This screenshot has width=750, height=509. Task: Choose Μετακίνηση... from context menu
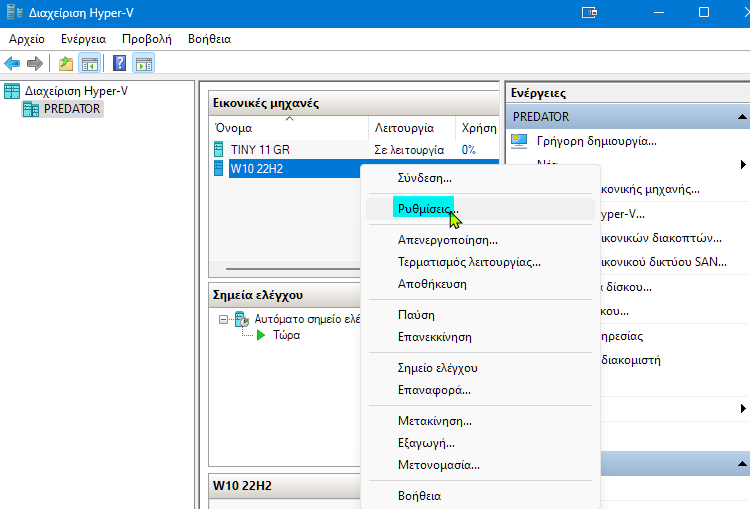[480, 421]
